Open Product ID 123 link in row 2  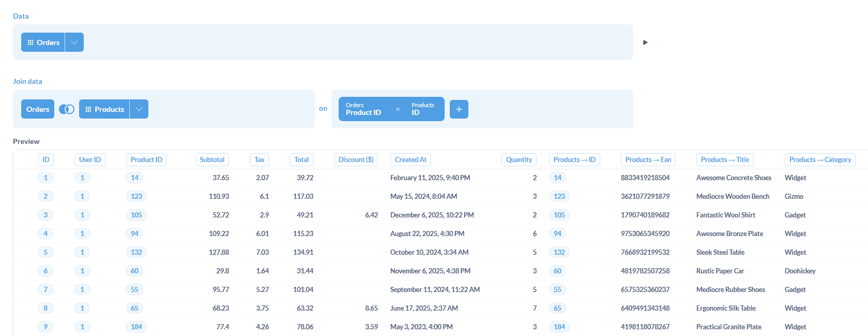point(136,197)
